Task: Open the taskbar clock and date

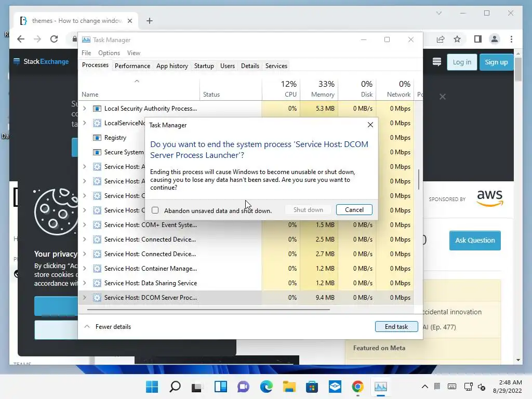Action: click(x=507, y=387)
